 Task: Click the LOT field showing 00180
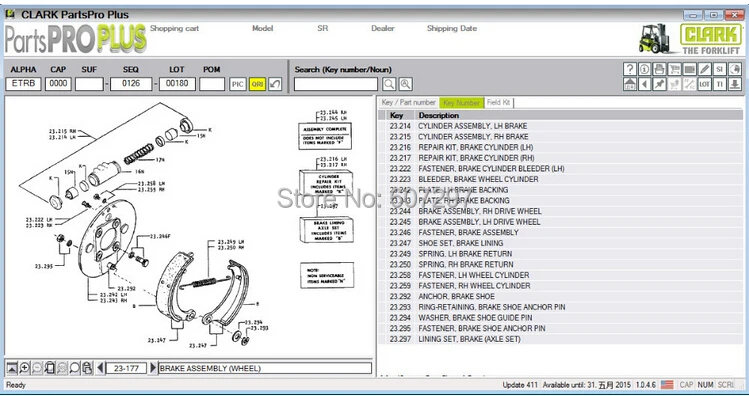tap(177, 84)
